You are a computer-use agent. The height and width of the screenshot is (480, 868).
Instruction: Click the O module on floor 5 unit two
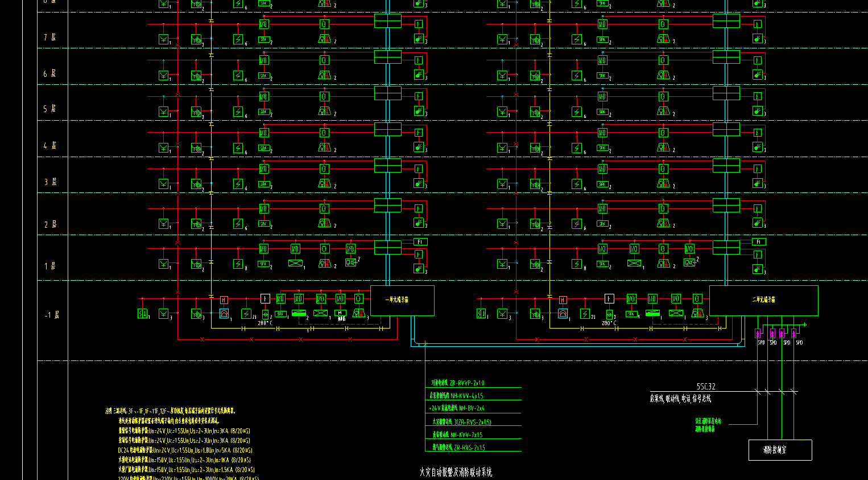click(663, 97)
